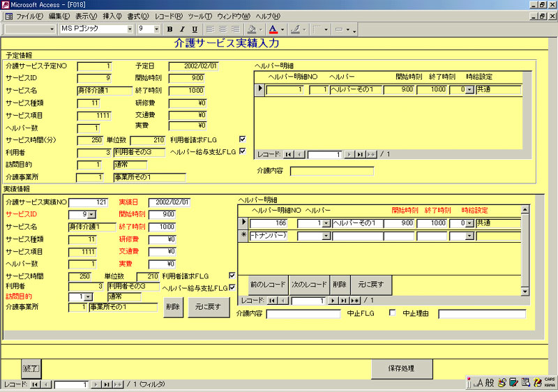
Task: Click IME A character mode icon
Action: pyautogui.click(x=478, y=383)
